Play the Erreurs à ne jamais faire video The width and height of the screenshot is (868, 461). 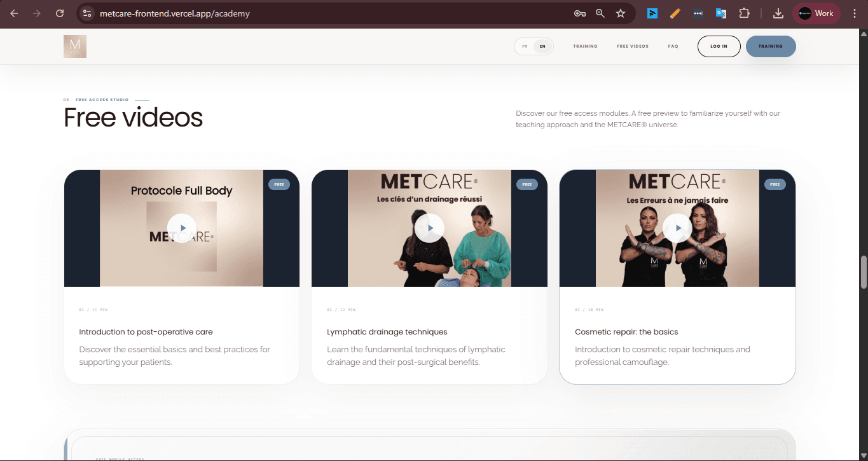pos(677,228)
